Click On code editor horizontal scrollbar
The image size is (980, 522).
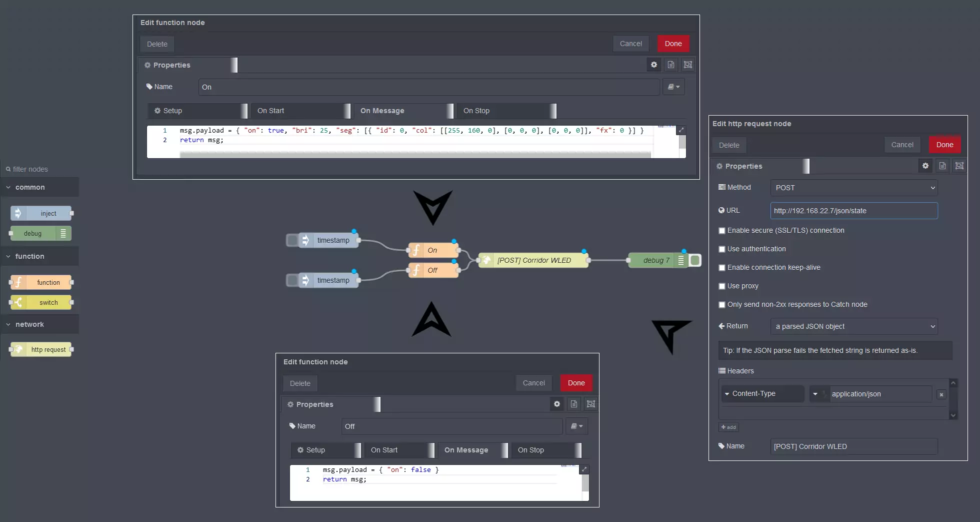(415, 155)
